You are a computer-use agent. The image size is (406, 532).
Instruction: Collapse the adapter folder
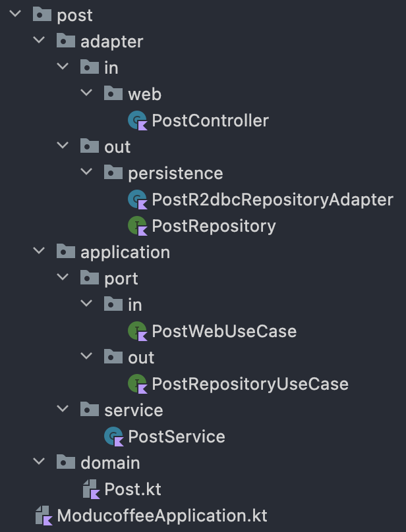click(40, 41)
